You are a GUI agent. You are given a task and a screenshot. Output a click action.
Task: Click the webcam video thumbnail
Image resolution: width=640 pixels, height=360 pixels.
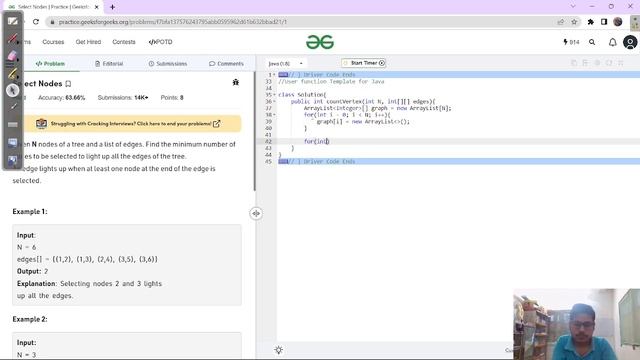pyautogui.click(x=576, y=324)
